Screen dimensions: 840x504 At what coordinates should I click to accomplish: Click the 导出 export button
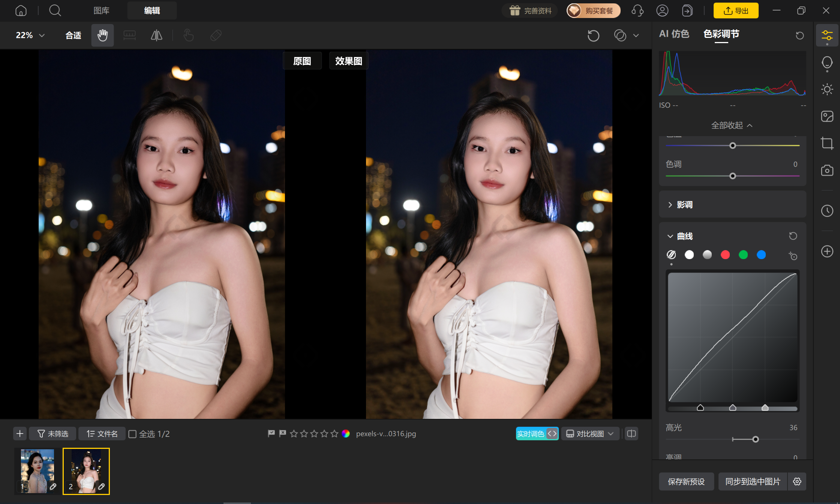(736, 10)
